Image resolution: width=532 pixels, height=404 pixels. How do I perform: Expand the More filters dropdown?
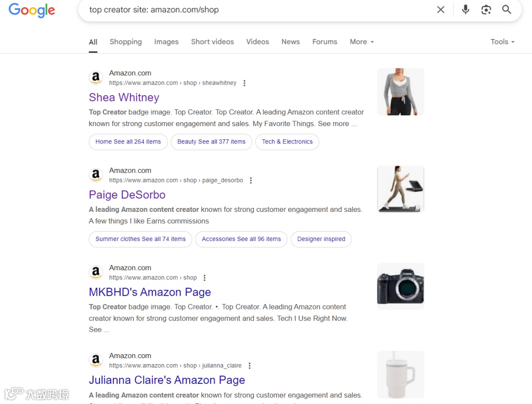[362, 42]
